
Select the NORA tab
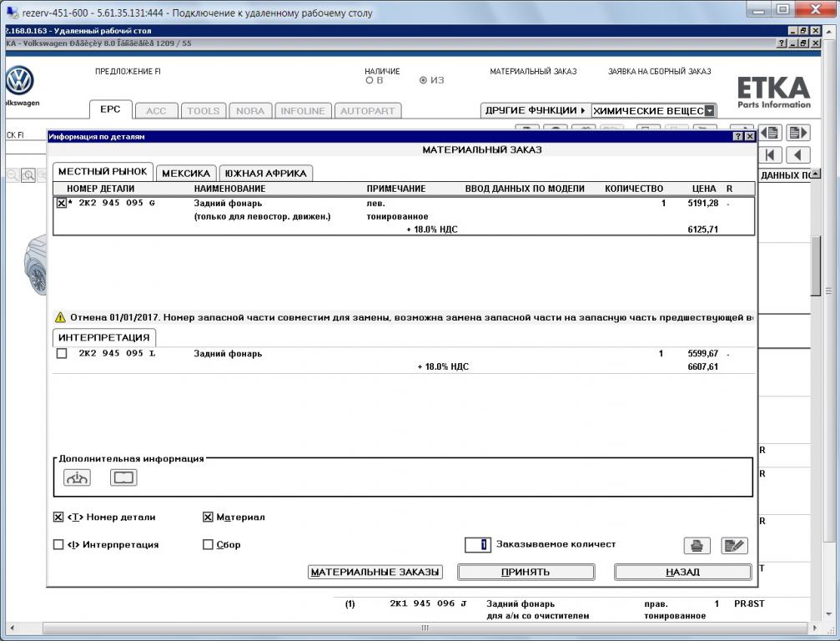(250, 111)
